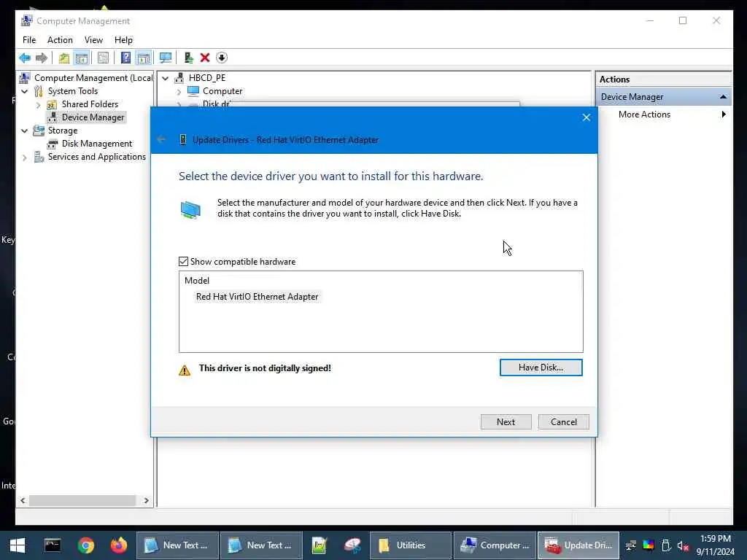Click the back arrow in Update Drivers dialog
This screenshot has height=560, width=747.
(161, 139)
